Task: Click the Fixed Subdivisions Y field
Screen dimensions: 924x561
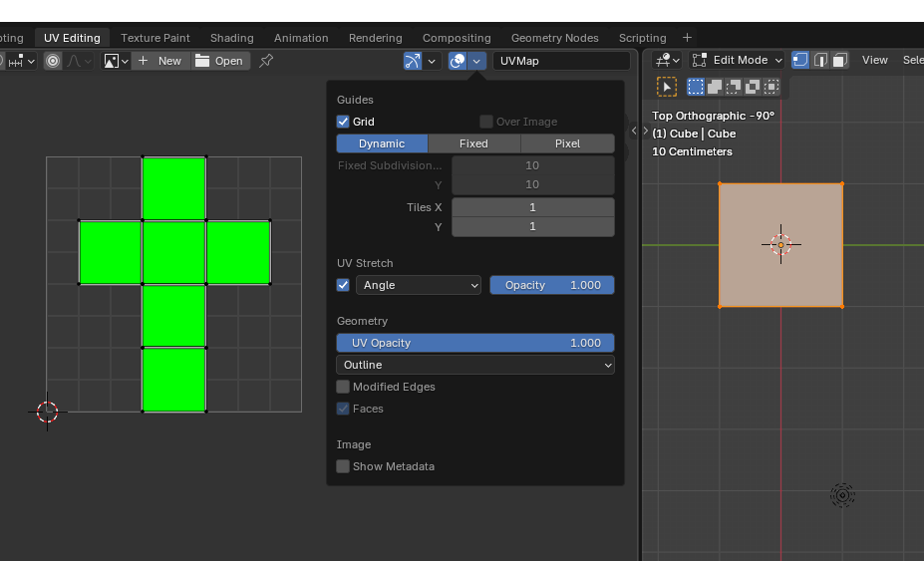Action: (532, 184)
